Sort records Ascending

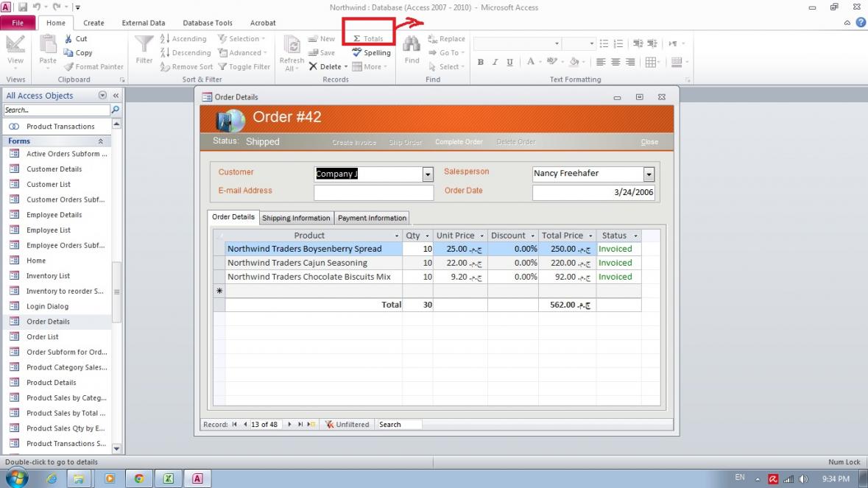pos(183,39)
